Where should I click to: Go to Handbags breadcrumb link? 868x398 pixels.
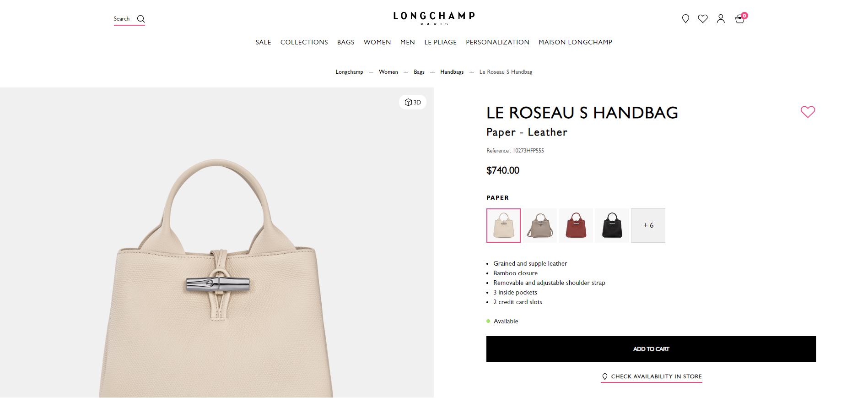coord(452,72)
